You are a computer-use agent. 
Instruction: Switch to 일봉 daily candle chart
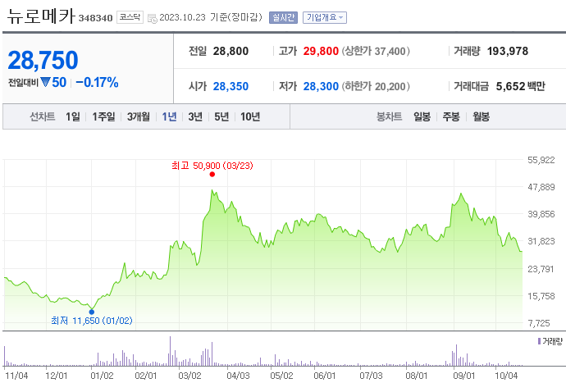pyautogui.click(x=422, y=116)
